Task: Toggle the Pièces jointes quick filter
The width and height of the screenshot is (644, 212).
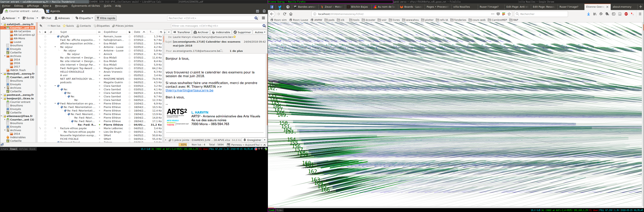Action: (122, 26)
